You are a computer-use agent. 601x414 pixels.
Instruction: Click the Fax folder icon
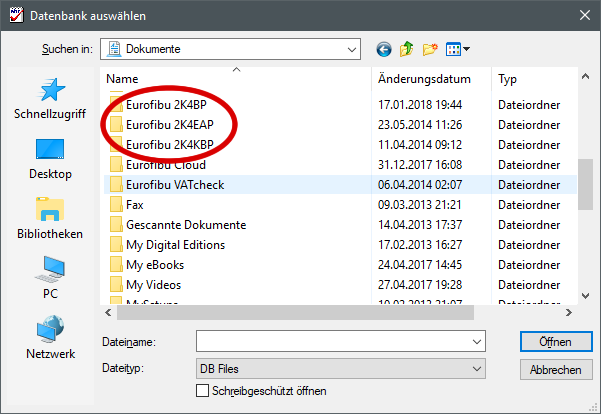click(116, 205)
